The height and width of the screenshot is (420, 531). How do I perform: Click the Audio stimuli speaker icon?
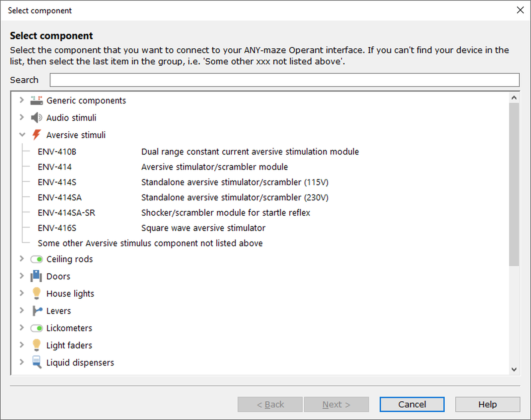pyautogui.click(x=37, y=118)
